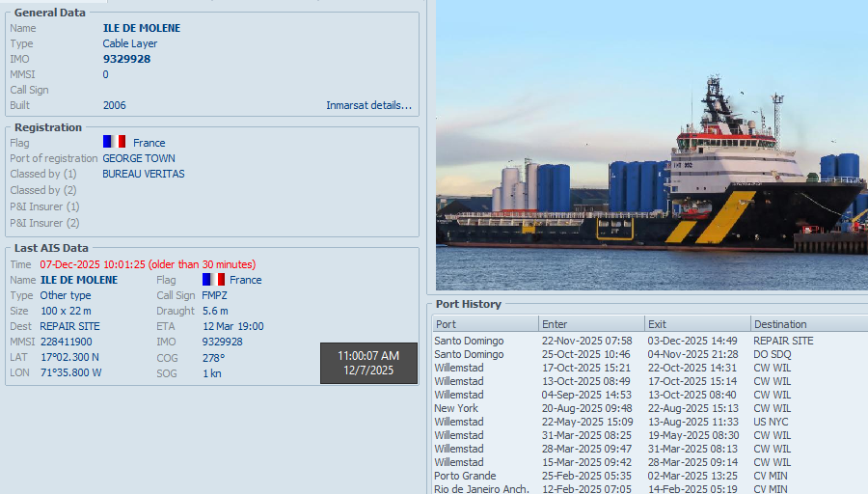
Task: Click the 11:00:07 AM date-time overlay box
Action: coord(368,363)
